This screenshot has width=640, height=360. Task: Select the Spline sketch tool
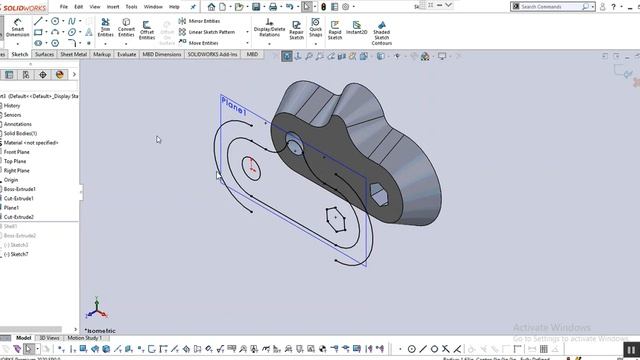click(x=72, y=21)
